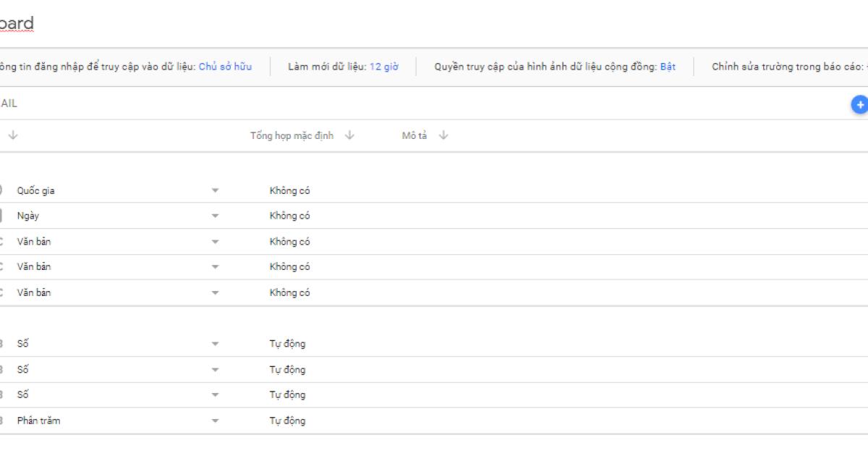This screenshot has height=456, width=868.
Task: Click the Tổng hợp mặc định column header
Action: coord(292,135)
